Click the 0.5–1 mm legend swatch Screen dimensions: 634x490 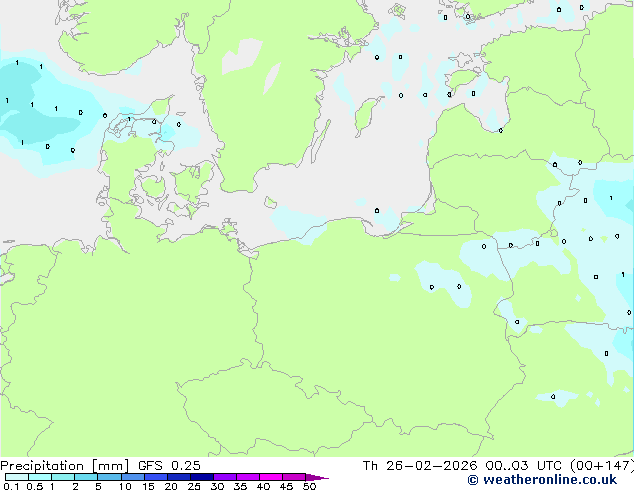tap(40, 477)
